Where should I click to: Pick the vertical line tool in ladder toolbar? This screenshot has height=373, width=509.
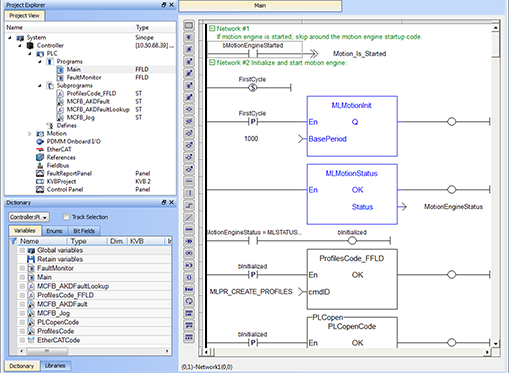189,193
